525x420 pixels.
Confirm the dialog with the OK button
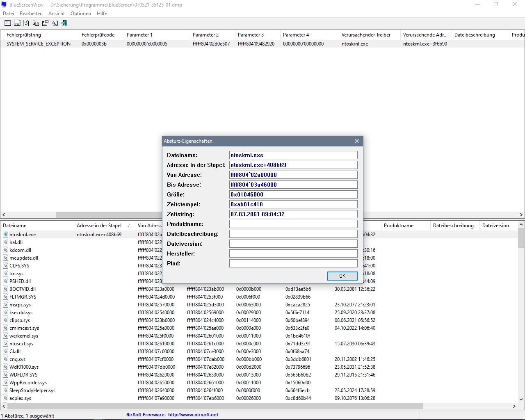click(342, 276)
